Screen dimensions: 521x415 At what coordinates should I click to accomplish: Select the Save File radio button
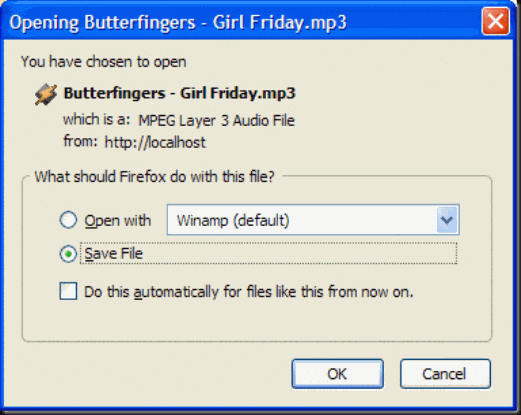[68, 254]
